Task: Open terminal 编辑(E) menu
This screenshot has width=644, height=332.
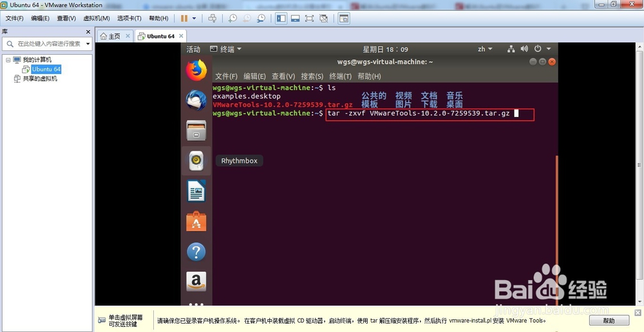Action: (254, 77)
